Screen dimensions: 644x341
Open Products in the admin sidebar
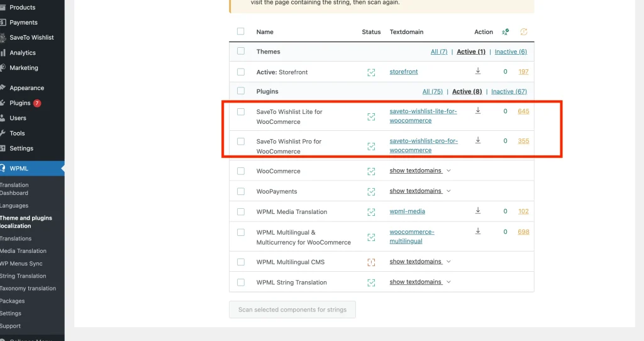22,8
